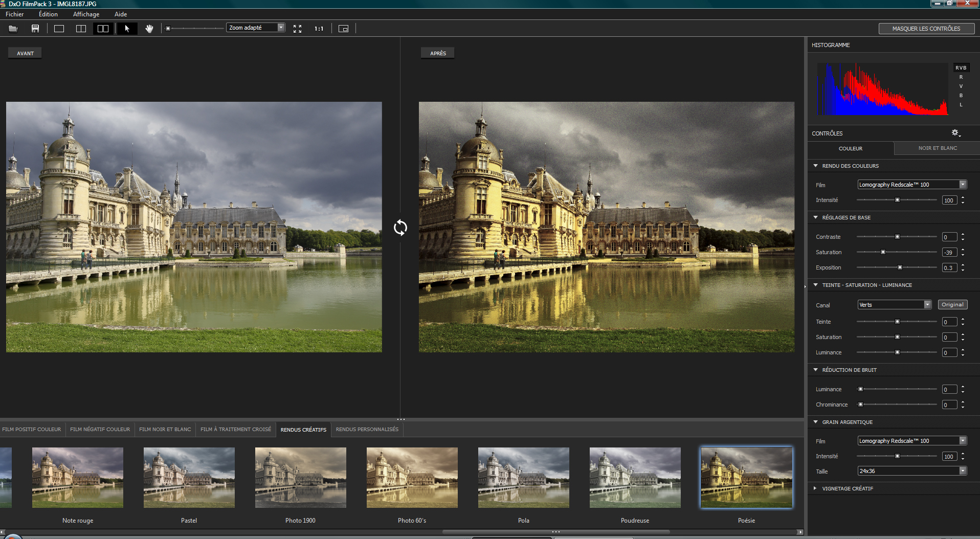Toggle the navigator window icon

point(344,29)
